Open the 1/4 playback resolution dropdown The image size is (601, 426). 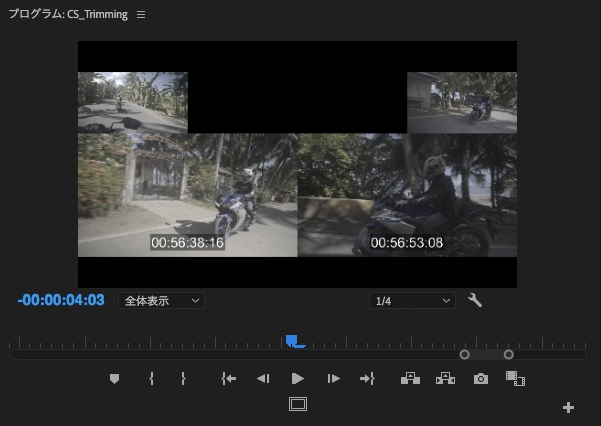[412, 300]
